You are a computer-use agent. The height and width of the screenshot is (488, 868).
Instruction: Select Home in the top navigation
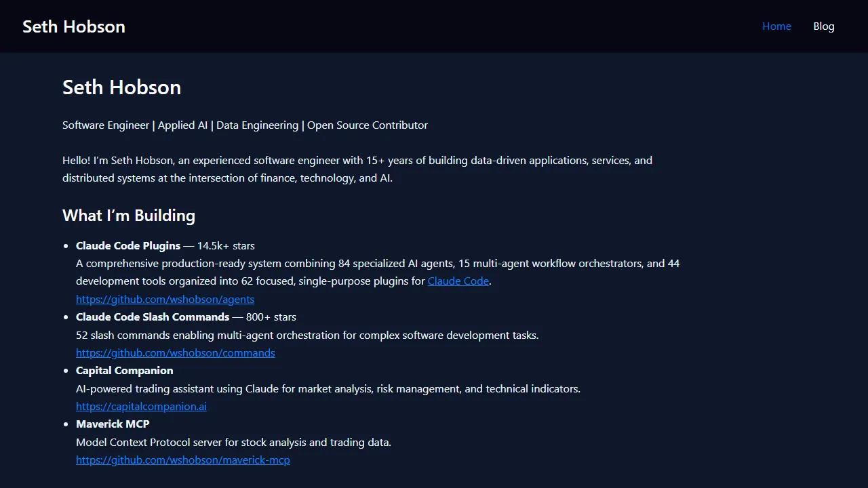pyautogui.click(x=776, y=26)
